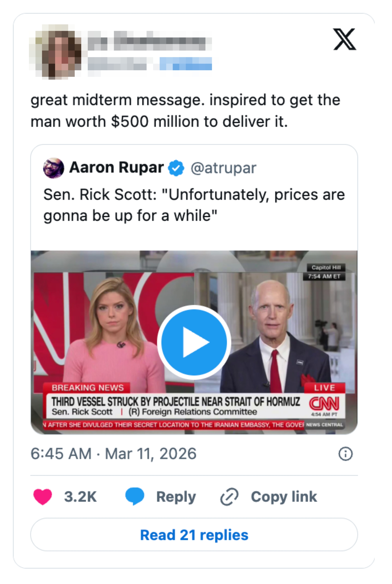Open the 6:45 AM · Mar 11, 2026 timestamp
392x584 pixels.
113,454
